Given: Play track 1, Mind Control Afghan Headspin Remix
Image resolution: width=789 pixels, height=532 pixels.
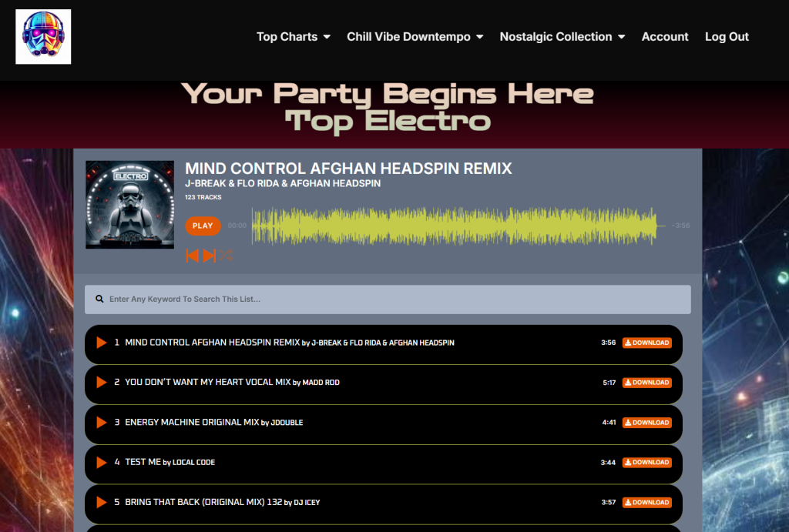Looking at the screenshot, I should (x=102, y=343).
